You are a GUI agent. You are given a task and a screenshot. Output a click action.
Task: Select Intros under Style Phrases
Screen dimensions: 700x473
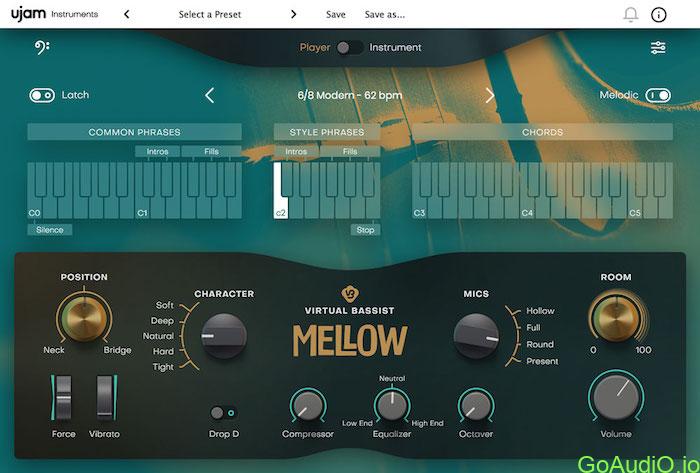(296, 151)
